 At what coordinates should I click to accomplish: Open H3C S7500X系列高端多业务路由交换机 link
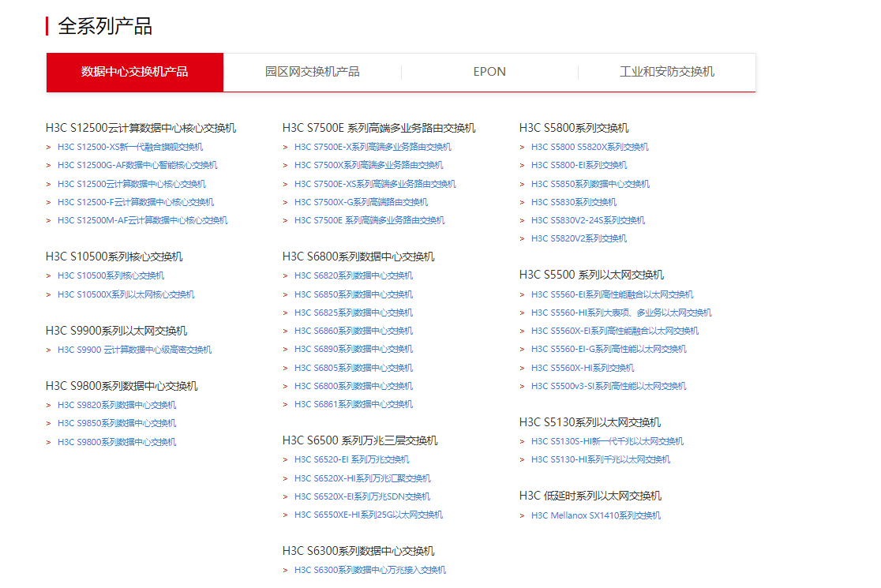pos(369,165)
